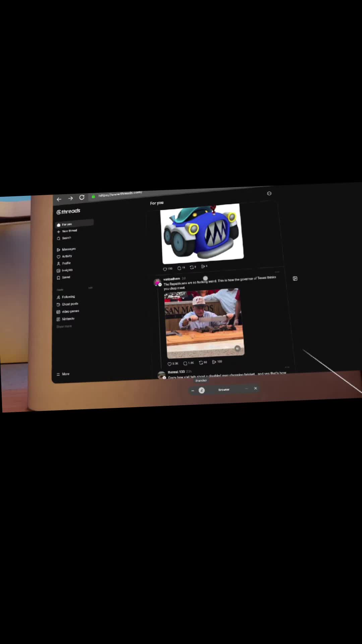Focus the threads.com address bar

pyautogui.click(x=120, y=194)
